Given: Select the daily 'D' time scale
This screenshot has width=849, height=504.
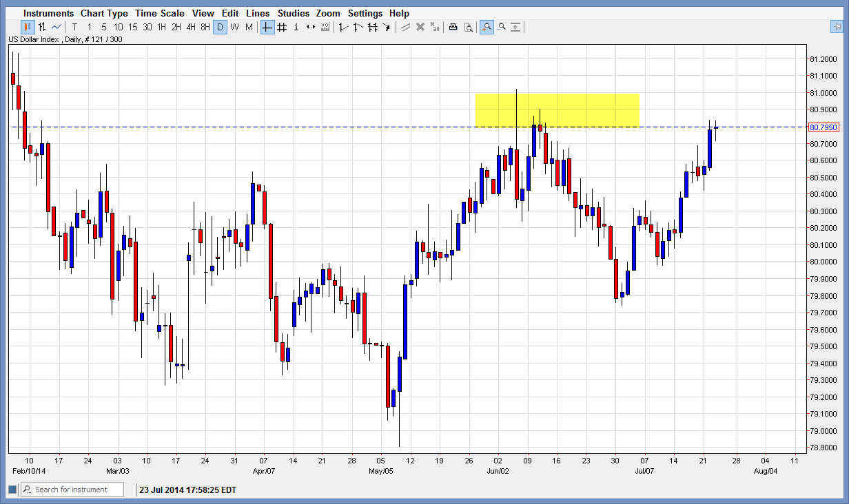Looking at the screenshot, I should coord(220,27).
